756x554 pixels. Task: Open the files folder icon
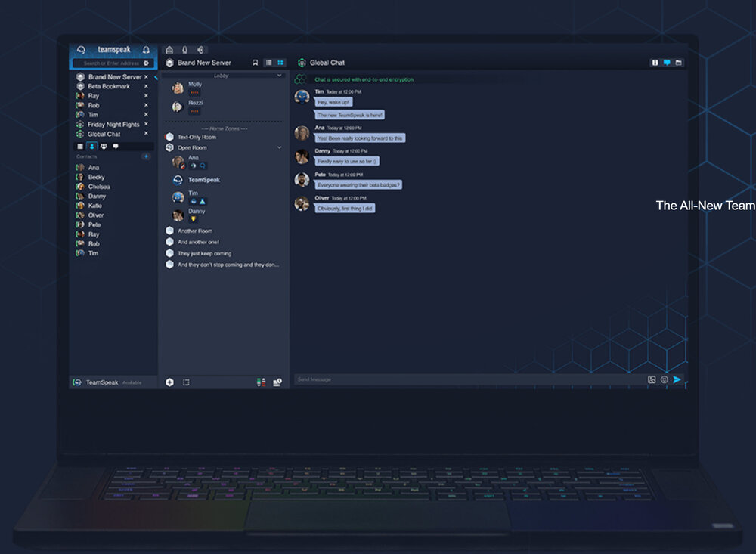678,63
